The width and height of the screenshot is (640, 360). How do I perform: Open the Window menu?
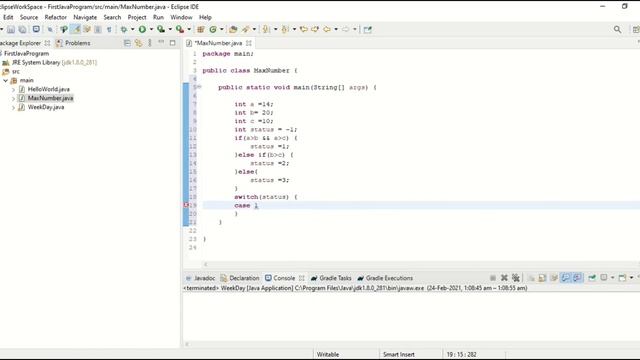click(181, 17)
